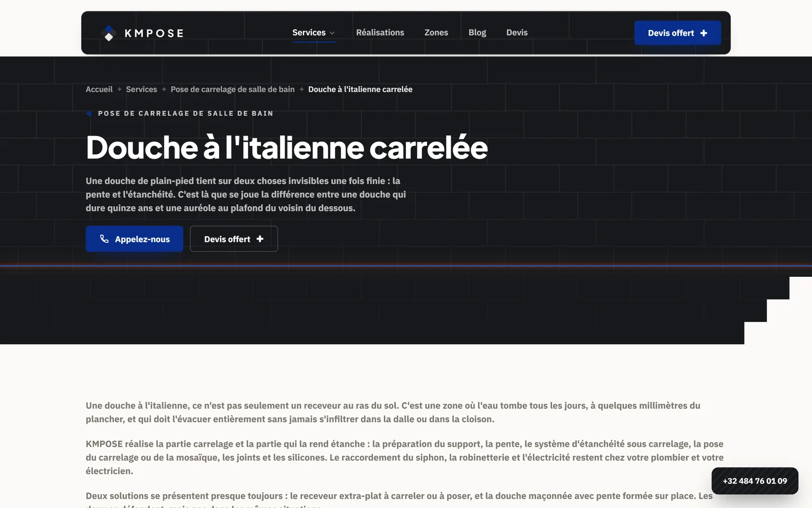
Task: Click the paragraph starting 'Une douche à l'italienne, ce n'est'
Action: click(393, 412)
